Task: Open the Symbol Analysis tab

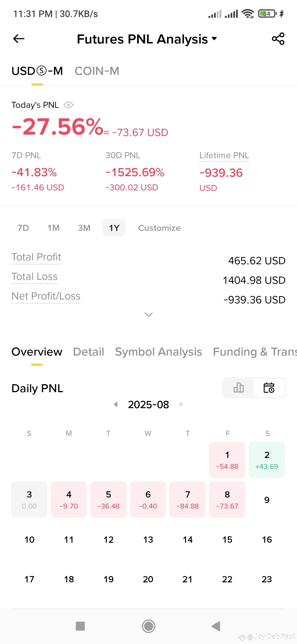Action: tap(158, 352)
